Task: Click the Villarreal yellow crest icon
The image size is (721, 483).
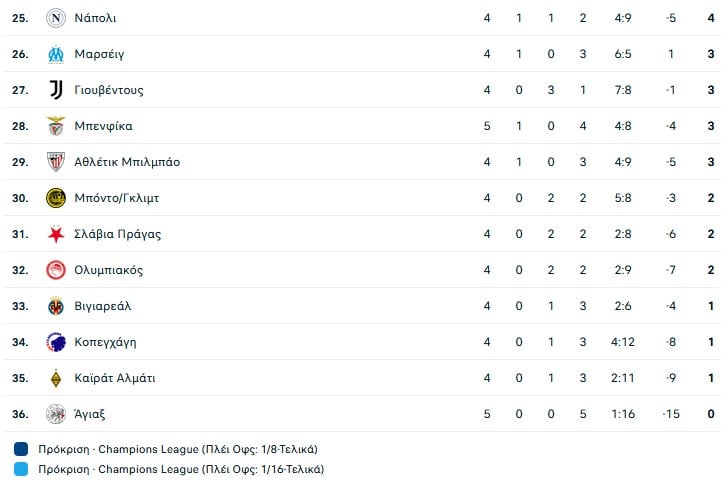Action: pyautogui.click(x=56, y=306)
